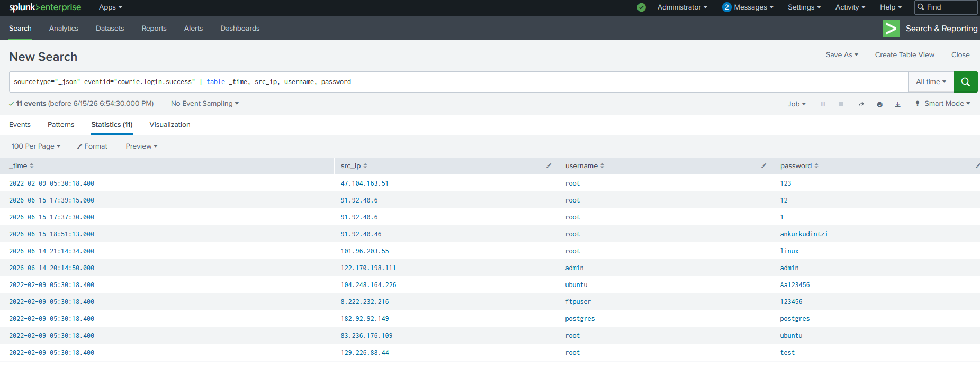
Task: Edit username column with pencil icon
Action: click(x=763, y=166)
